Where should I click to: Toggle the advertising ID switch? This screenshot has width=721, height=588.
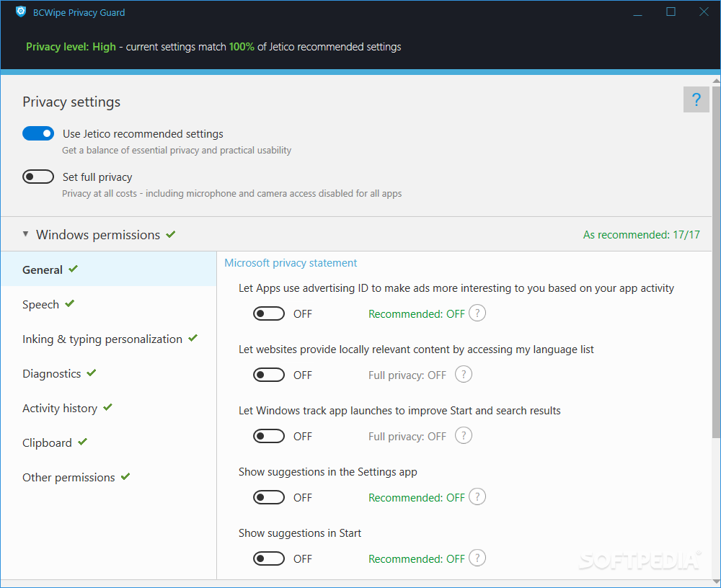coord(268,314)
